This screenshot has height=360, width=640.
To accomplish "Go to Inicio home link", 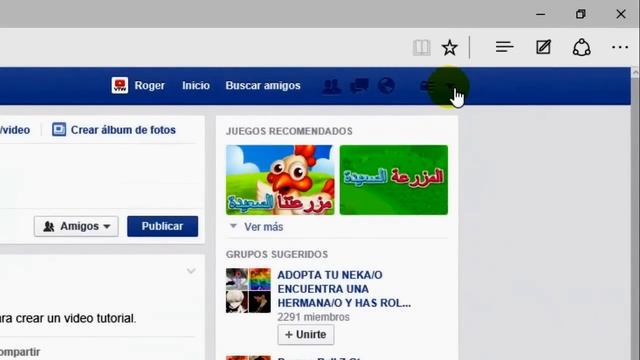I will tap(196, 86).
